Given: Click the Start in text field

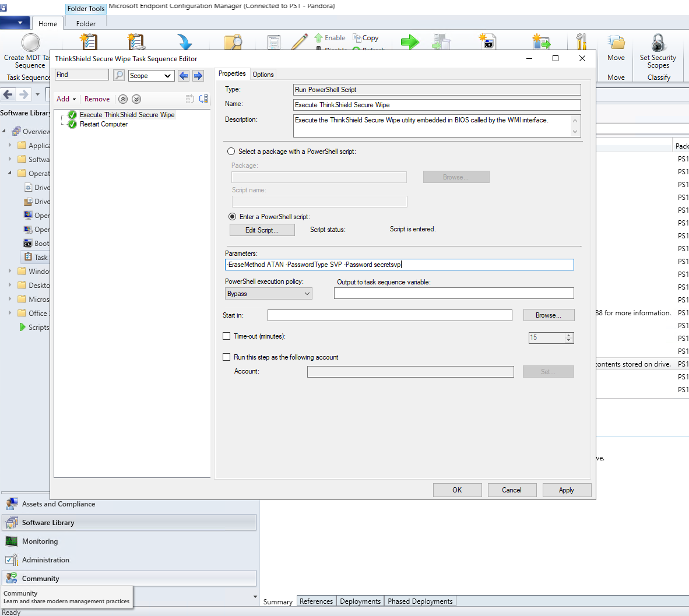Looking at the screenshot, I should coord(390,315).
